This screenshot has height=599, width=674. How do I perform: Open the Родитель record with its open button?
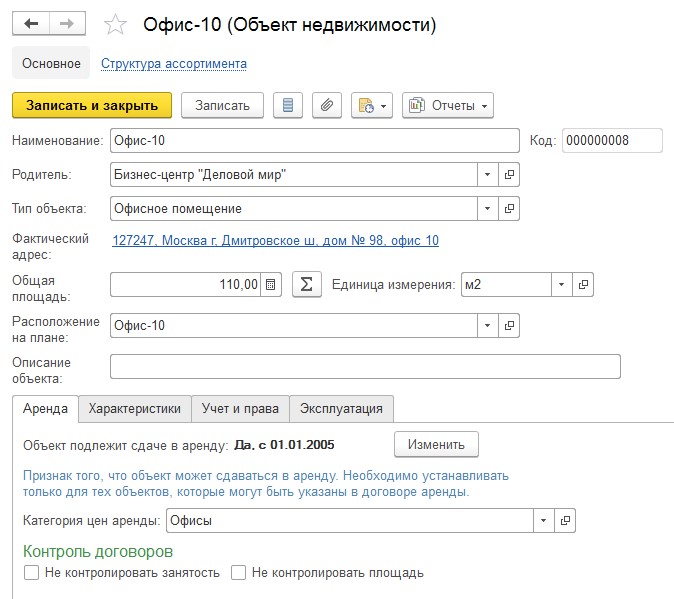pos(509,175)
